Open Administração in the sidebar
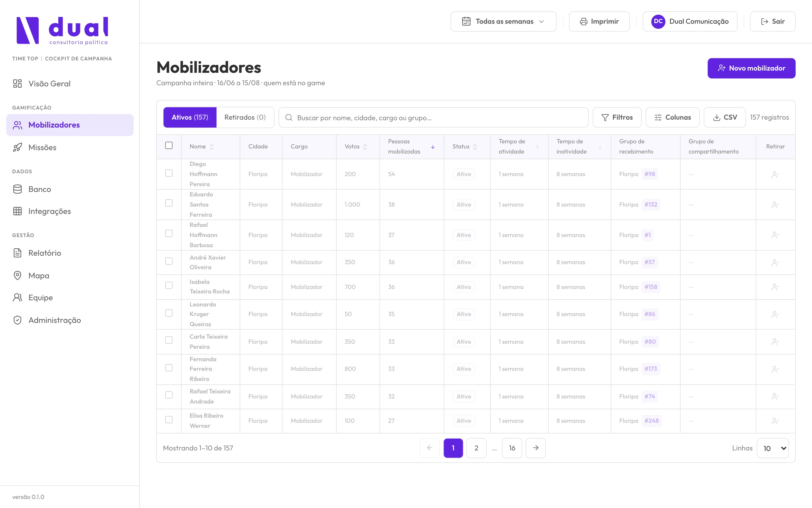812x508 pixels. click(x=70, y=320)
